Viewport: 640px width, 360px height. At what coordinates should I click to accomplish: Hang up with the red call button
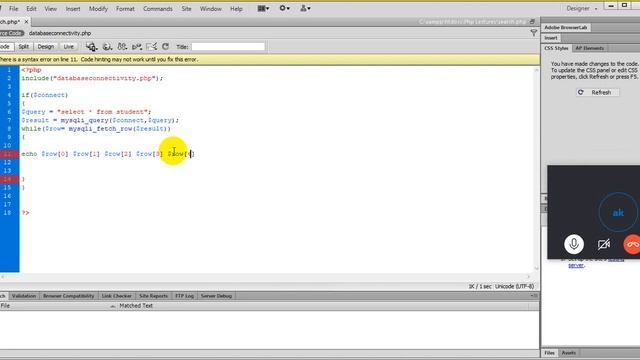tap(632, 244)
